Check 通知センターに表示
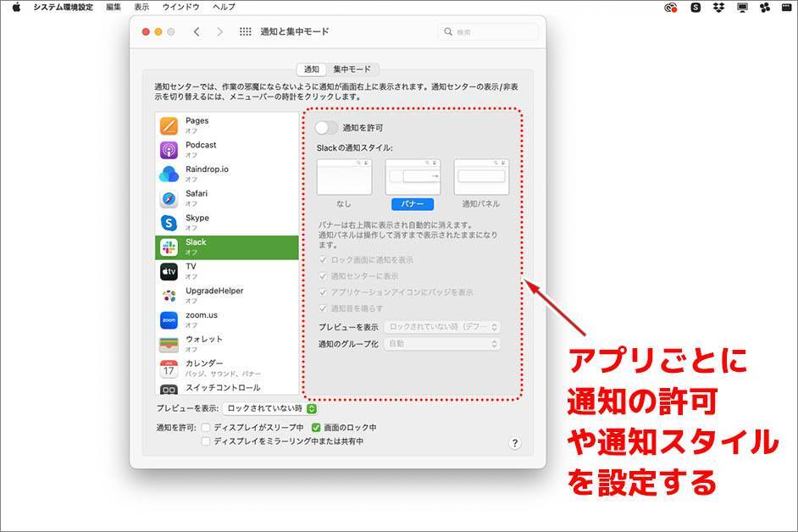The height and width of the screenshot is (532, 798). pos(323,276)
